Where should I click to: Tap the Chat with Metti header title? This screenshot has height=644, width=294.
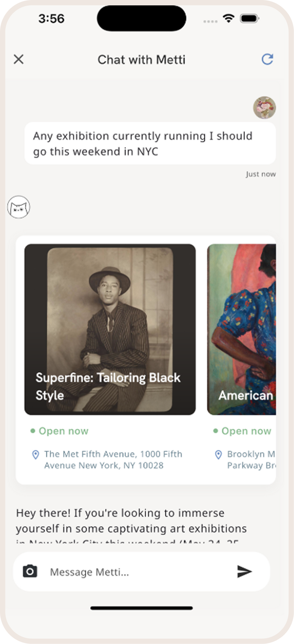(141, 60)
